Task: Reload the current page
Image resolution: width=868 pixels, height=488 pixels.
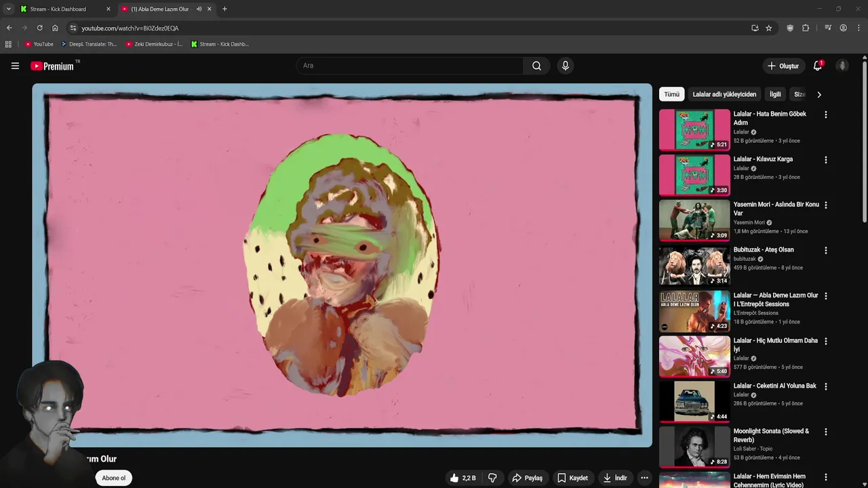Action: (39, 28)
